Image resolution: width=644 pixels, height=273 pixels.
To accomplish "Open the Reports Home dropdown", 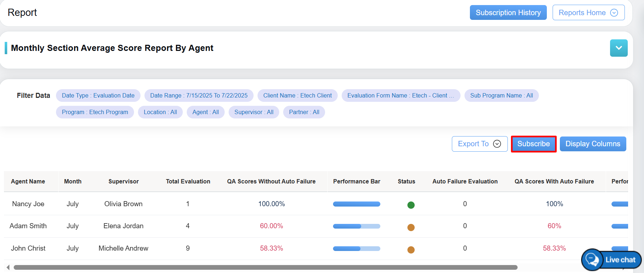I will click(x=588, y=13).
